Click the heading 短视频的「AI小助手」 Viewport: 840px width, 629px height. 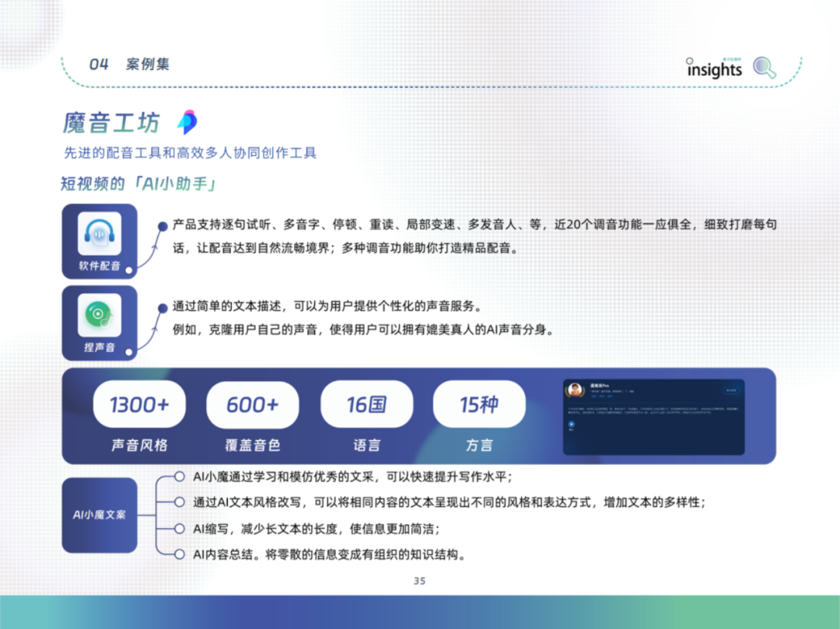point(138,184)
